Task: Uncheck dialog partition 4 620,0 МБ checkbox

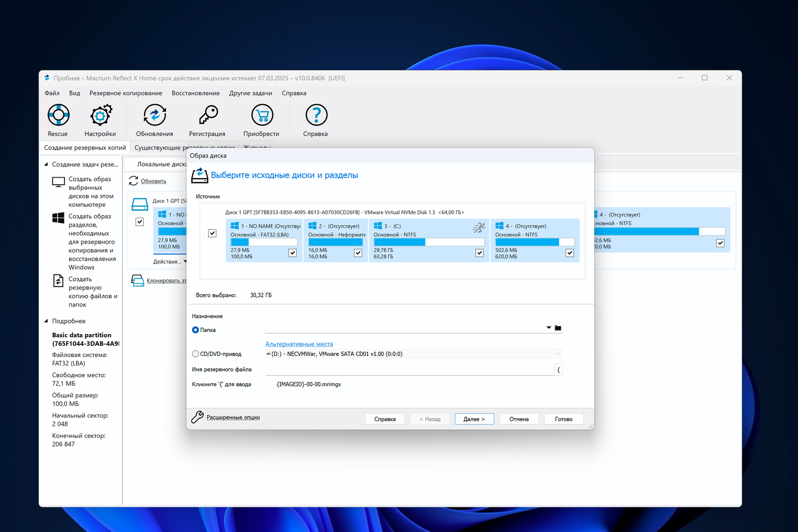Action: pos(570,253)
